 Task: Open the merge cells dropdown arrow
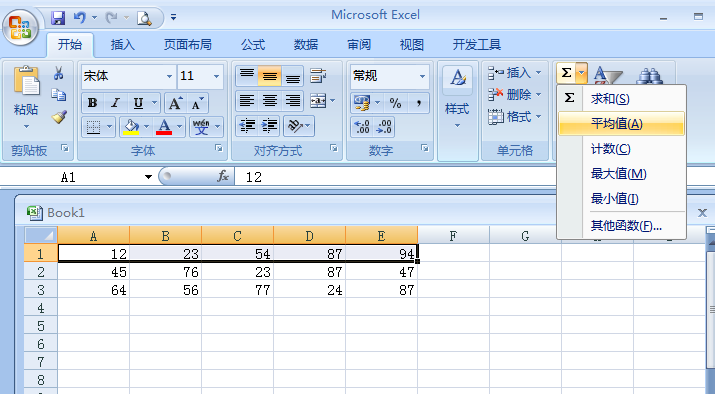[332, 100]
